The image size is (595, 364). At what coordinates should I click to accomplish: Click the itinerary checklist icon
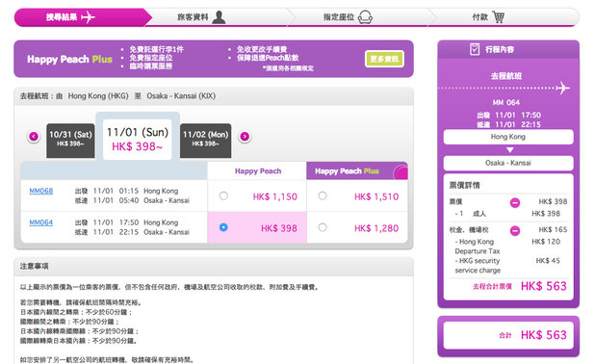[x=475, y=49]
